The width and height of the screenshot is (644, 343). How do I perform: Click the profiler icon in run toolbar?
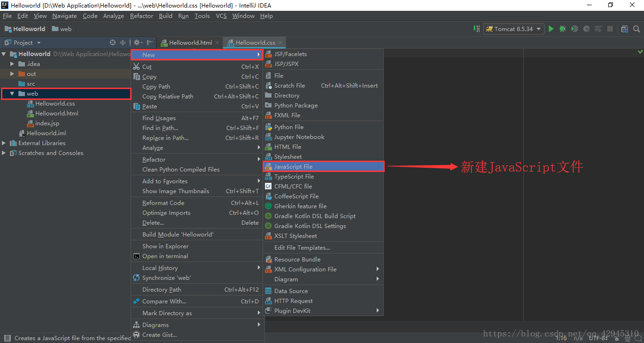586,29
